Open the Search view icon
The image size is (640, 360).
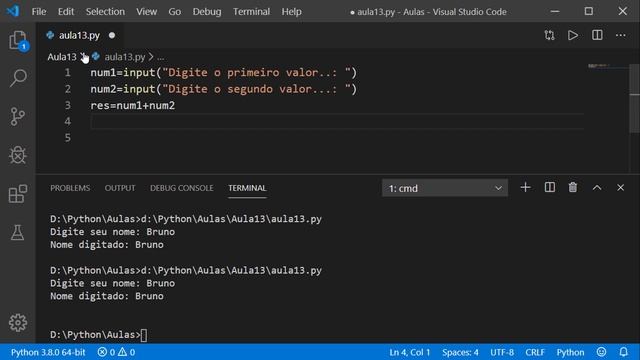click(x=18, y=78)
